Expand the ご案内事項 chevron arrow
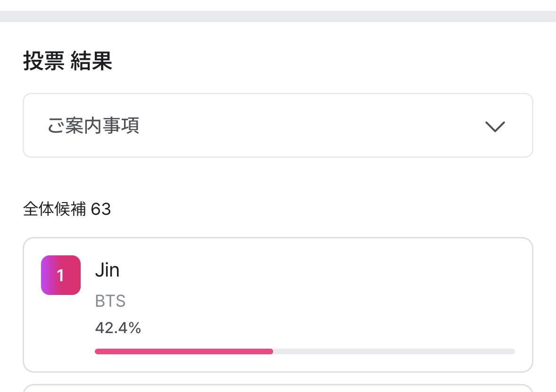The height and width of the screenshot is (392, 556). pos(495,126)
